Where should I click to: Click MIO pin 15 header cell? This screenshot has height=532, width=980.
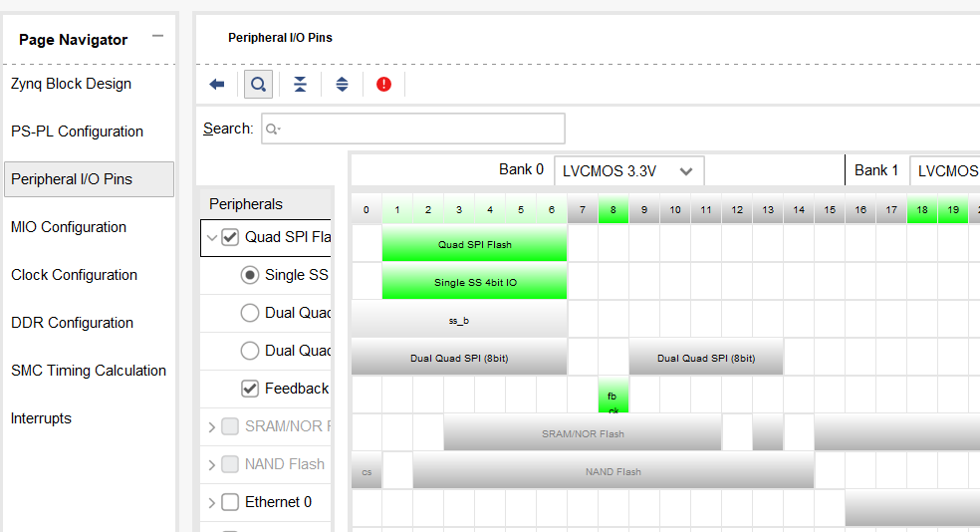[x=830, y=209]
